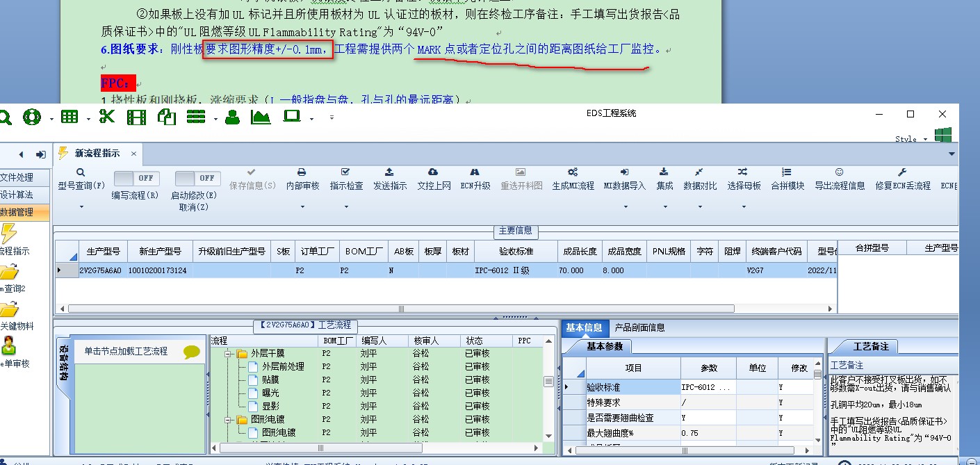980x465 pixels.
Task: Click the green rows list icon
Action: (x=196, y=117)
